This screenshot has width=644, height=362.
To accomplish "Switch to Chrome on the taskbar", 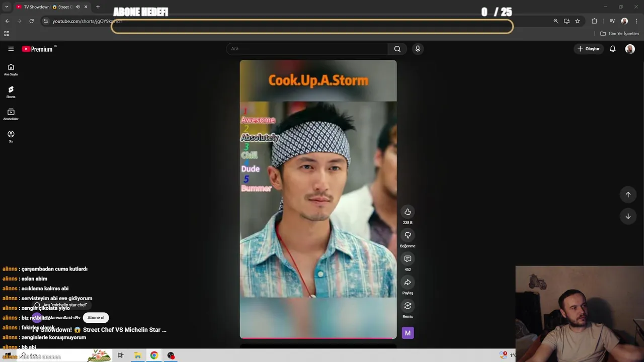I will (154, 355).
